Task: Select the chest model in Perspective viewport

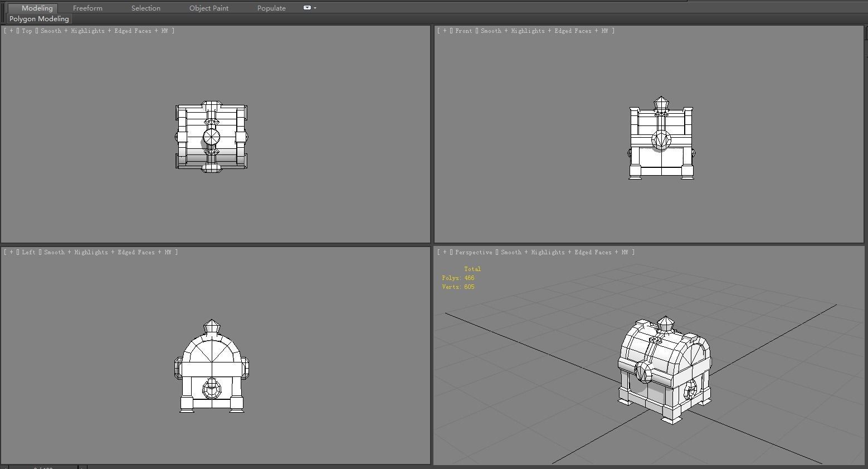Action: [664, 371]
